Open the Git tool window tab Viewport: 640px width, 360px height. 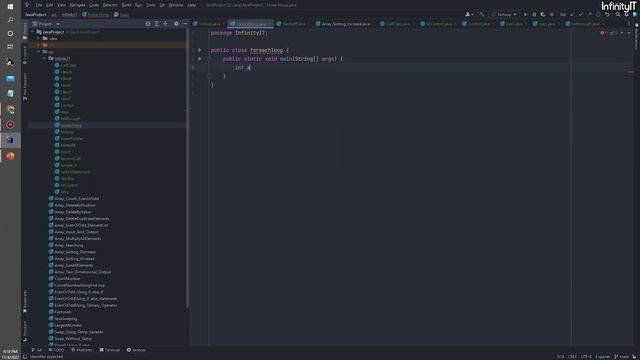(37, 350)
